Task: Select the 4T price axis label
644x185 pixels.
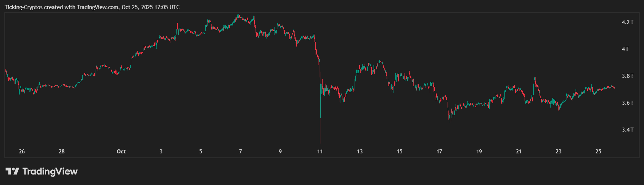Action: (x=625, y=49)
